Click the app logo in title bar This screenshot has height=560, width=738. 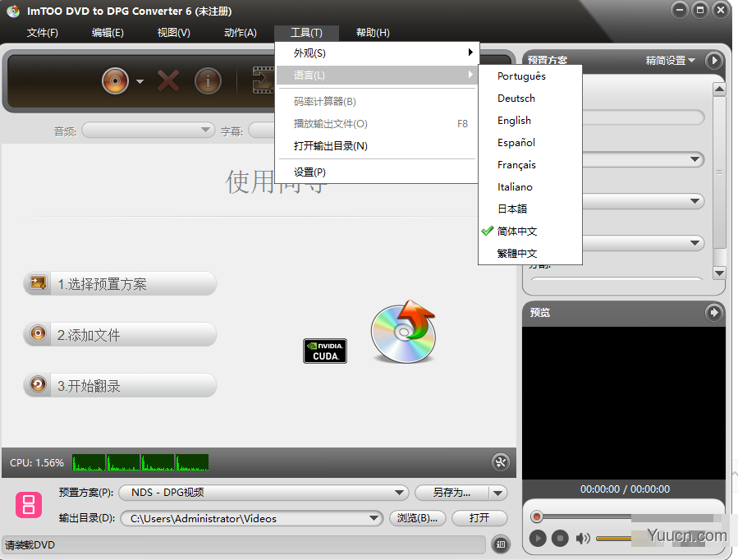13,11
